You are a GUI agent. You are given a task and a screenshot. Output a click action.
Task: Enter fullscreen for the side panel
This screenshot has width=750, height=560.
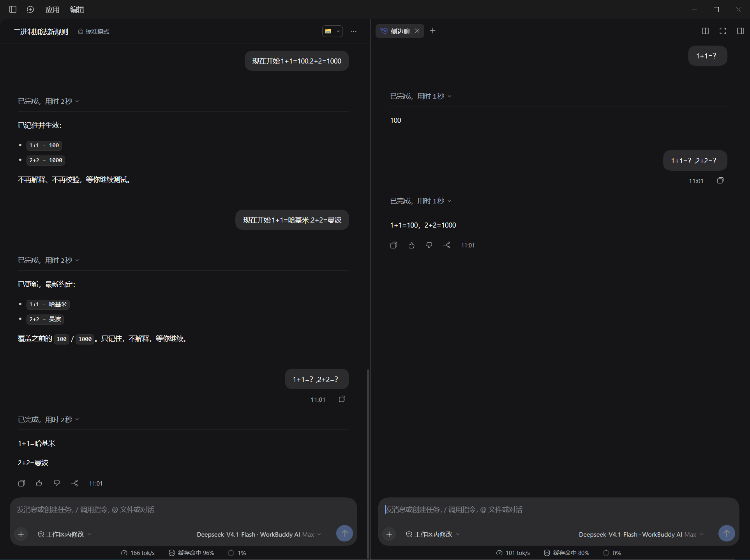723,31
